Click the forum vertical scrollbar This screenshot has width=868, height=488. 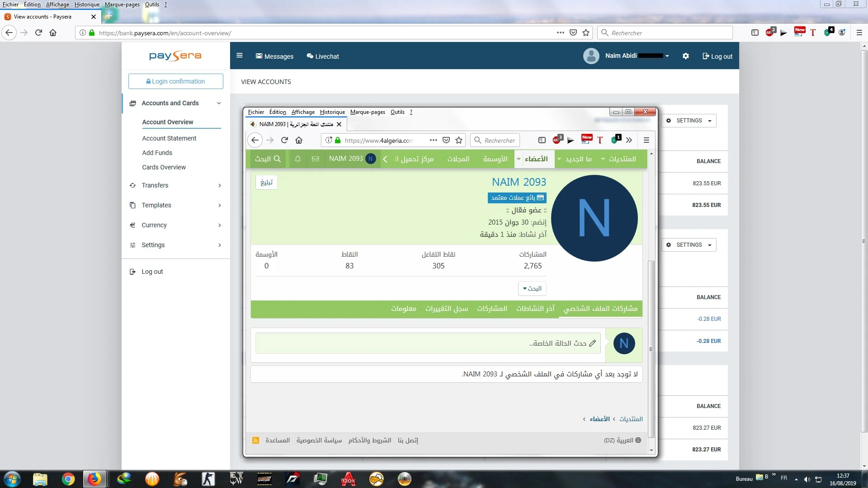click(651, 348)
